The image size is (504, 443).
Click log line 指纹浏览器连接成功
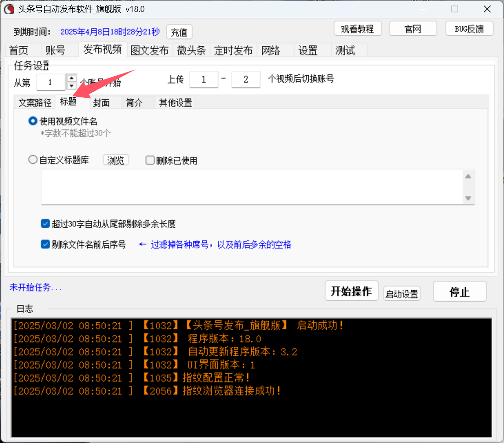click(x=147, y=391)
